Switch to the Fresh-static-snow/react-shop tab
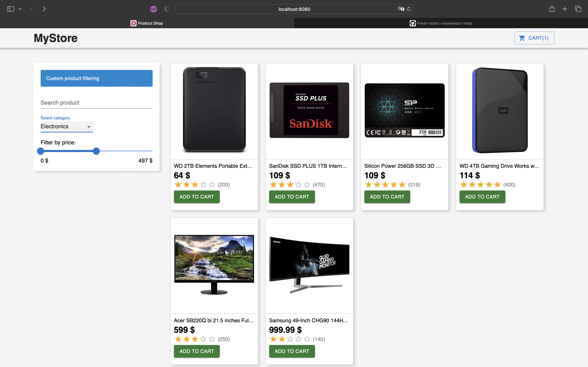Screen dimensions: 588x367 pos(441,23)
